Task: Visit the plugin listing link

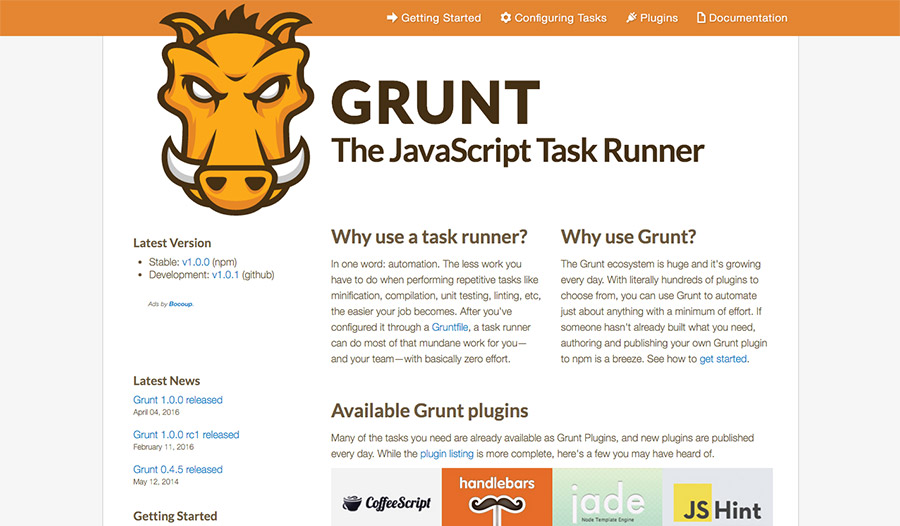Action: (446, 454)
